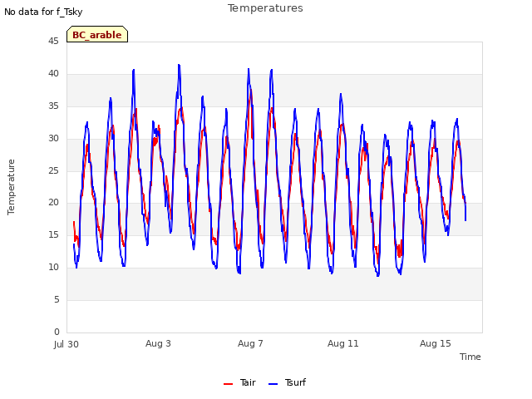The height and width of the screenshot is (399, 532).
Task: Toggle the Tsurf series in legend
Action: click(287, 382)
